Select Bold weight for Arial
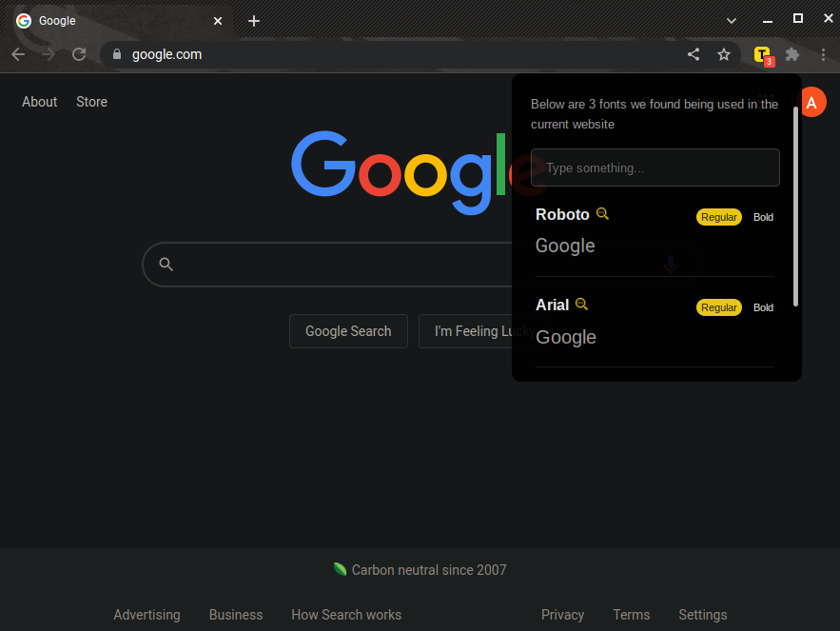This screenshot has width=840, height=631. coord(763,307)
